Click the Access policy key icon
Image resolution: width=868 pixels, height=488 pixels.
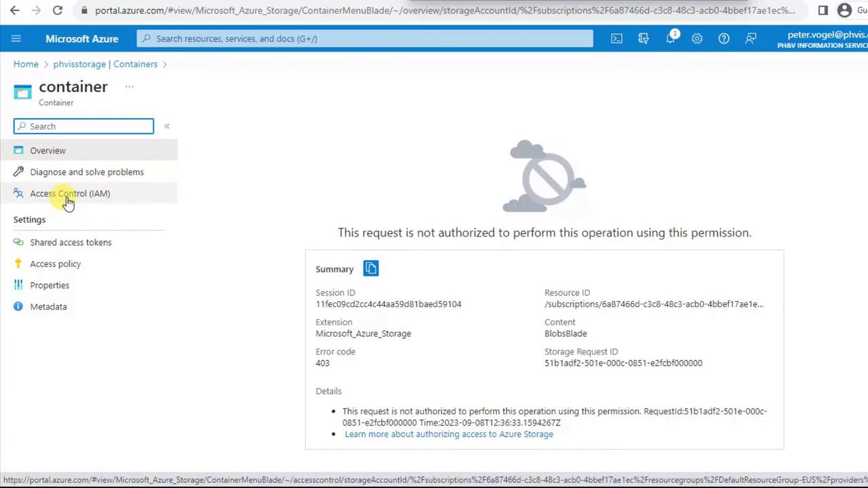(x=18, y=264)
